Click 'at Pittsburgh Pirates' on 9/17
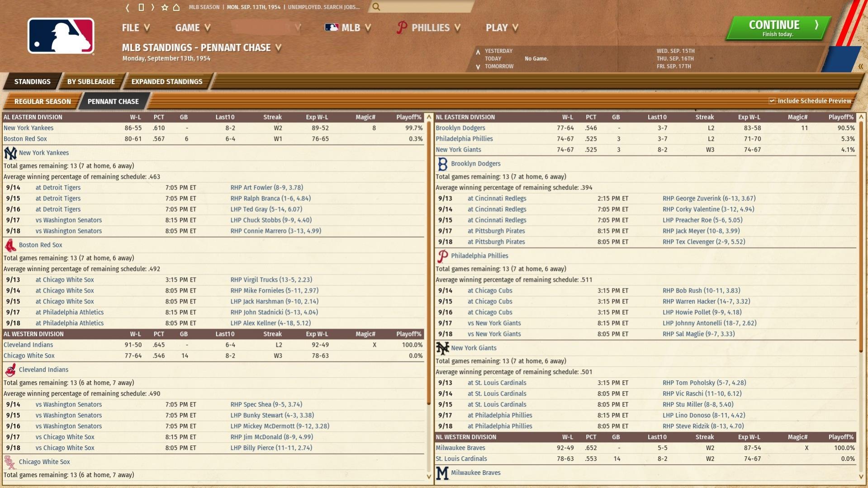 (x=496, y=231)
